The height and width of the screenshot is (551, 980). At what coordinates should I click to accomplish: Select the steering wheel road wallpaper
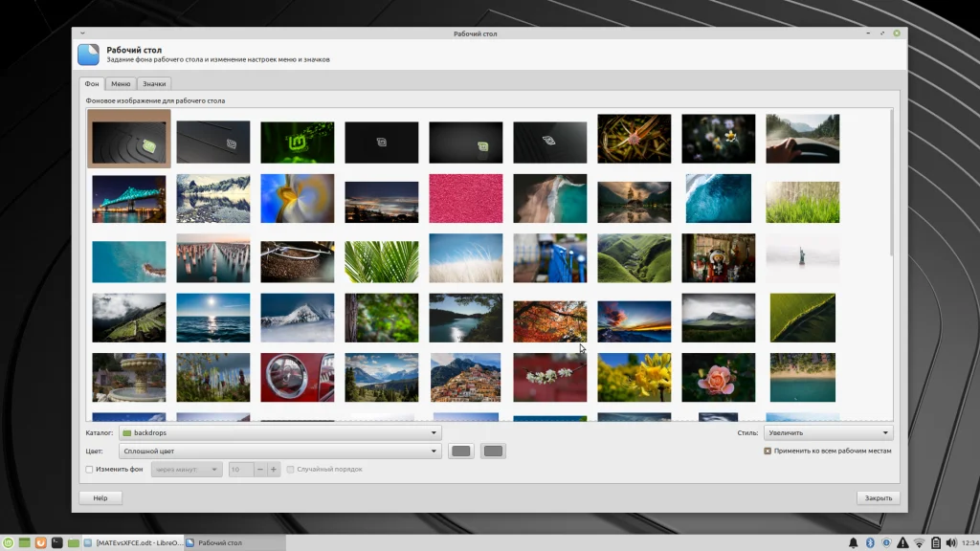point(803,139)
